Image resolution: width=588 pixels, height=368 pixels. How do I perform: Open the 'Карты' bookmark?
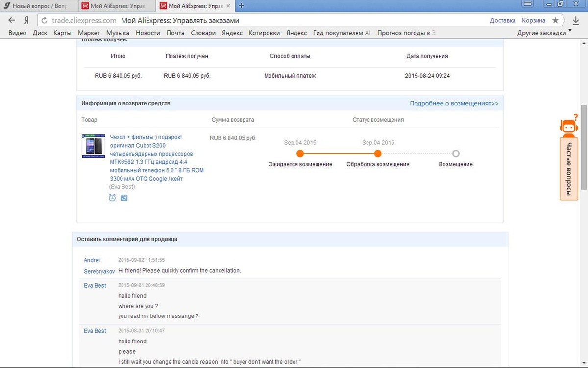point(63,33)
